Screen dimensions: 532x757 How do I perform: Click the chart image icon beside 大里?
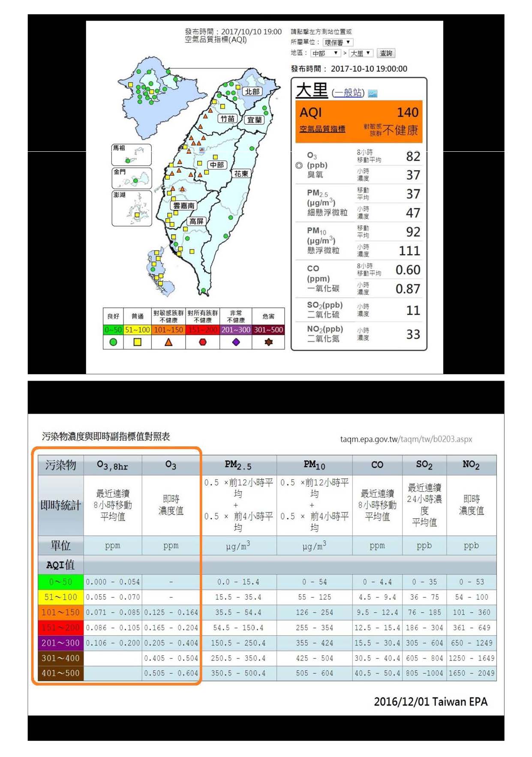372,93
